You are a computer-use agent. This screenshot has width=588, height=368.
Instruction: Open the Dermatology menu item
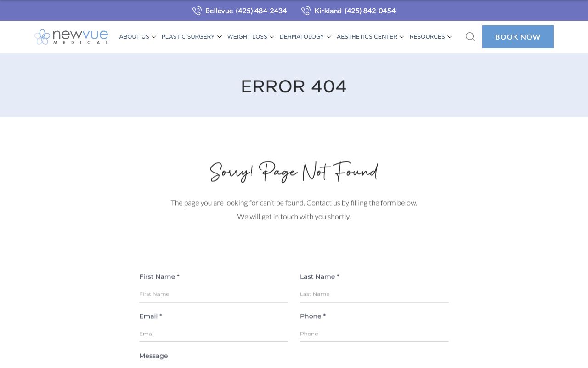pyautogui.click(x=301, y=37)
